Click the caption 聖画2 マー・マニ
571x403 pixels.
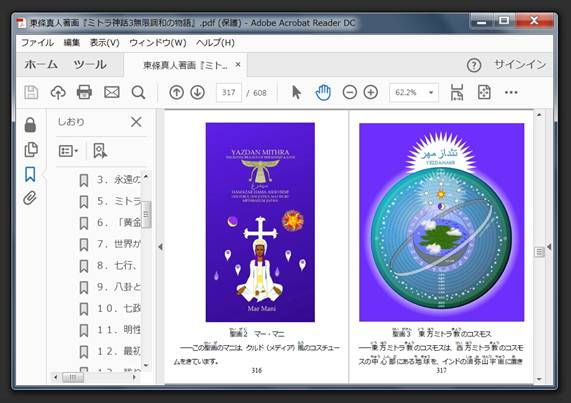pyautogui.click(x=257, y=333)
